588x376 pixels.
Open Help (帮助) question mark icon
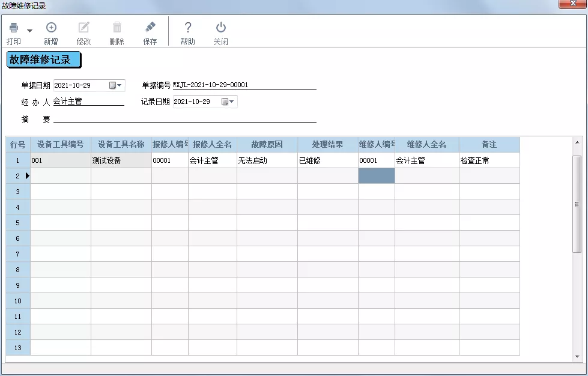(188, 28)
